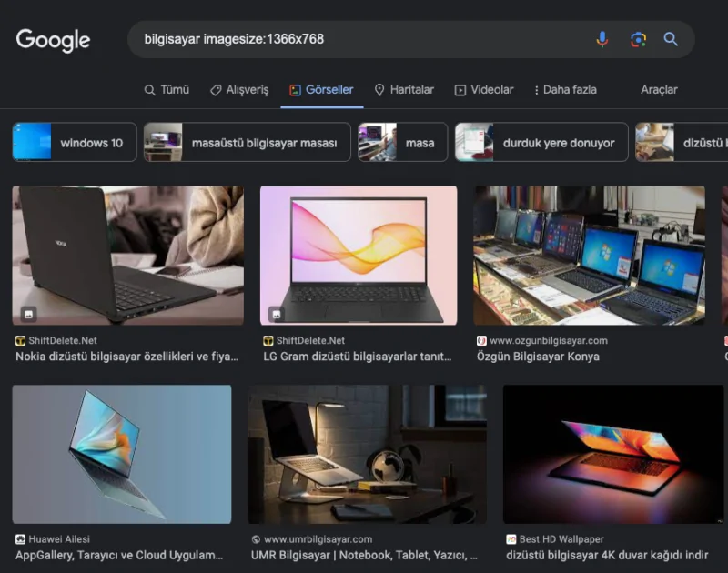Click the Google logo
This screenshot has height=573, width=728.
(x=53, y=40)
